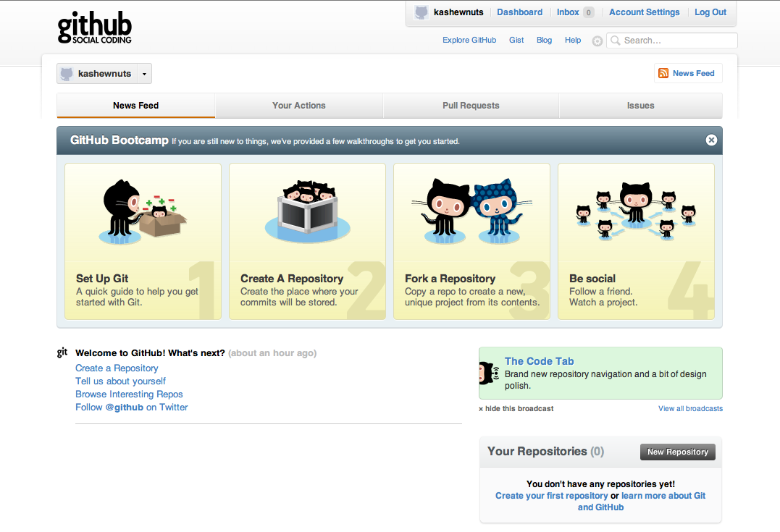Click the magnifier icon in search field
This screenshot has width=780, height=532.
616,41
